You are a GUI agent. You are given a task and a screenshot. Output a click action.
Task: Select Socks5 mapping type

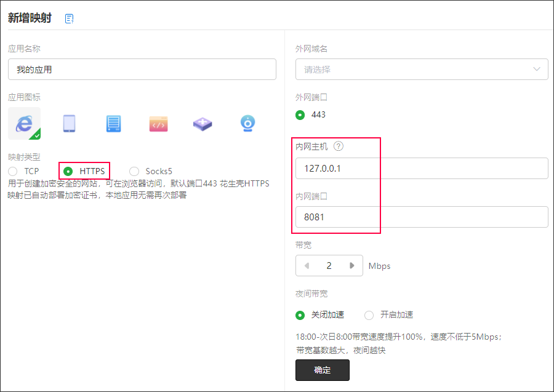pyautogui.click(x=134, y=171)
